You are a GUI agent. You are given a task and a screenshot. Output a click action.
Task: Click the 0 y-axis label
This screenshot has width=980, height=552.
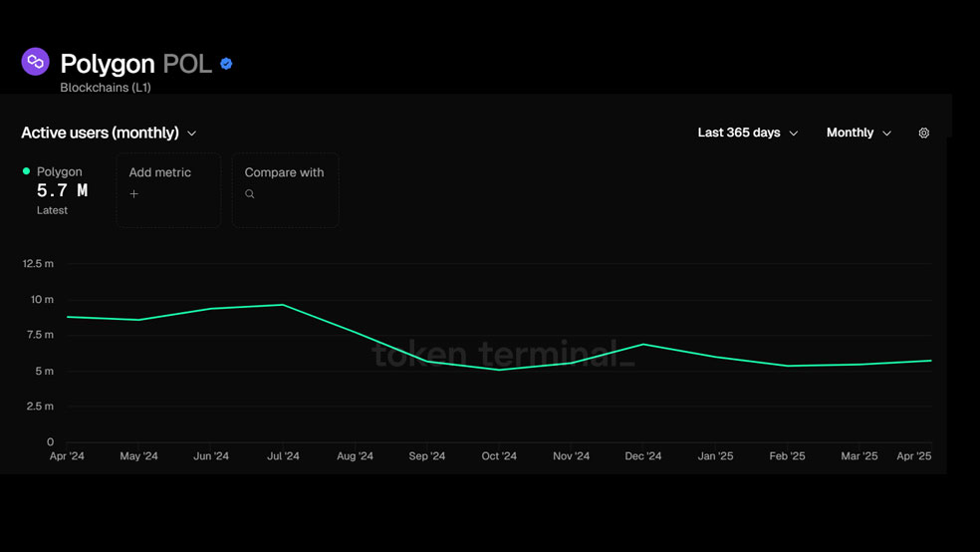point(50,442)
